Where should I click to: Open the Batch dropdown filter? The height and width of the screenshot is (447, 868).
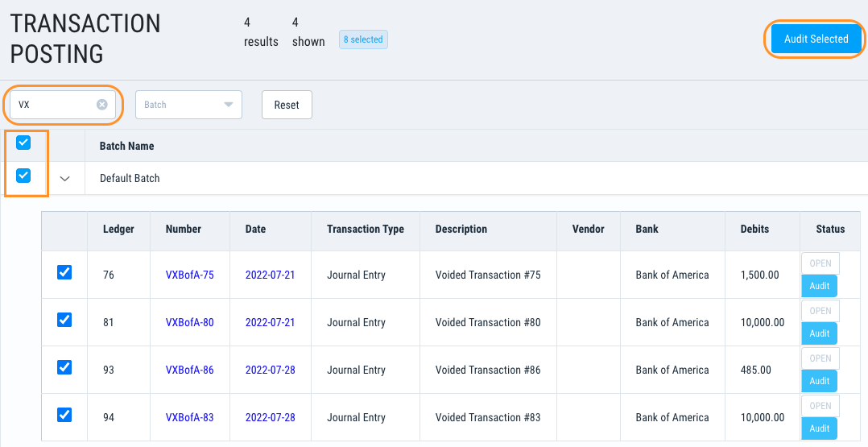point(188,105)
